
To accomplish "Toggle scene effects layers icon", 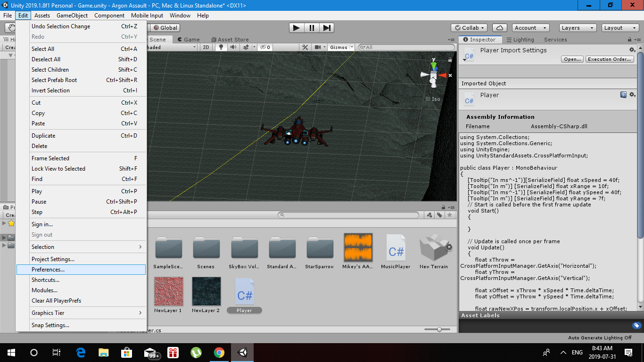I will 246,47.
